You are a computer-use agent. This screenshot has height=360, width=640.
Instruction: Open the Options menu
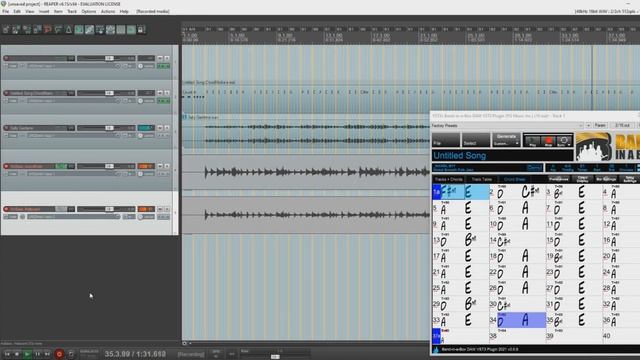[89, 11]
